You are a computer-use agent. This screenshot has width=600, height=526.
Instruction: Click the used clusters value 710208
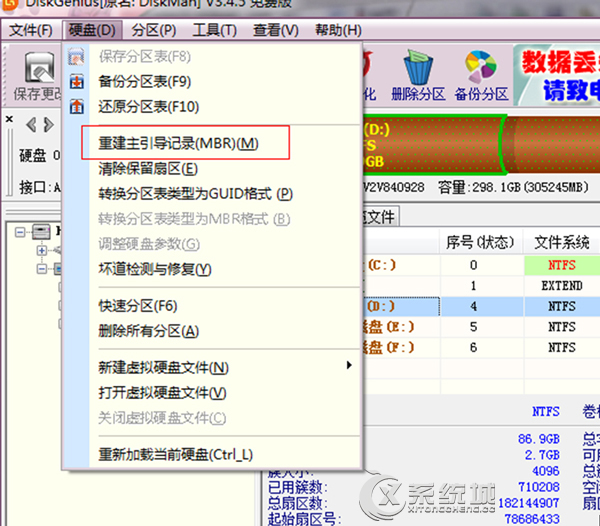pyautogui.click(x=539, y=487)
